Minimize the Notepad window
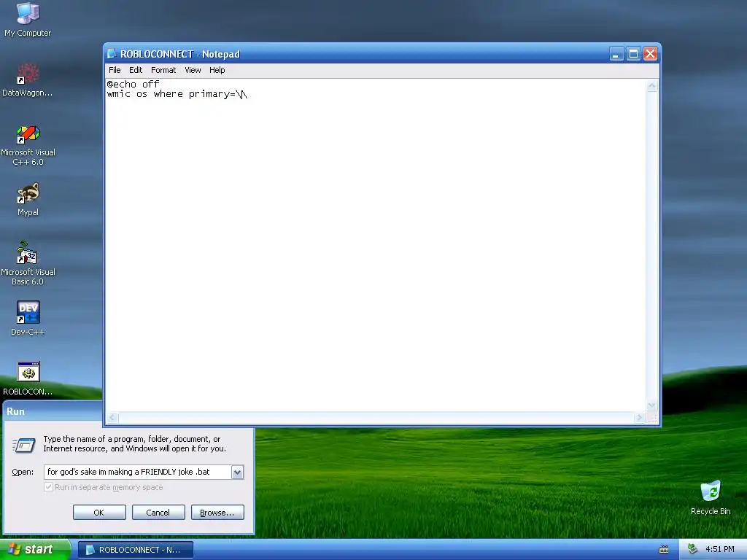This screenshot has height=560, width=747. 616,54
